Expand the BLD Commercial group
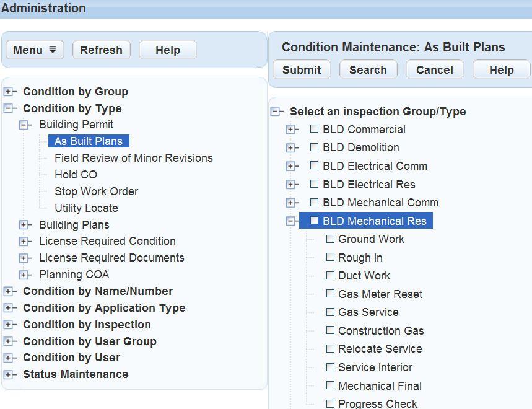532x409 pixels. (290, 130)
